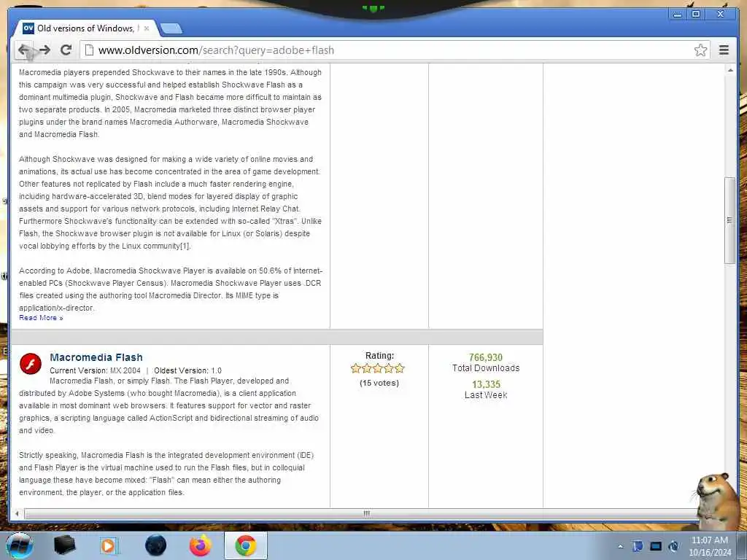Launch the media player taskbar icon
Viewport: 747px width, 560px height.
pyautogui.click(x=109, y=545)
